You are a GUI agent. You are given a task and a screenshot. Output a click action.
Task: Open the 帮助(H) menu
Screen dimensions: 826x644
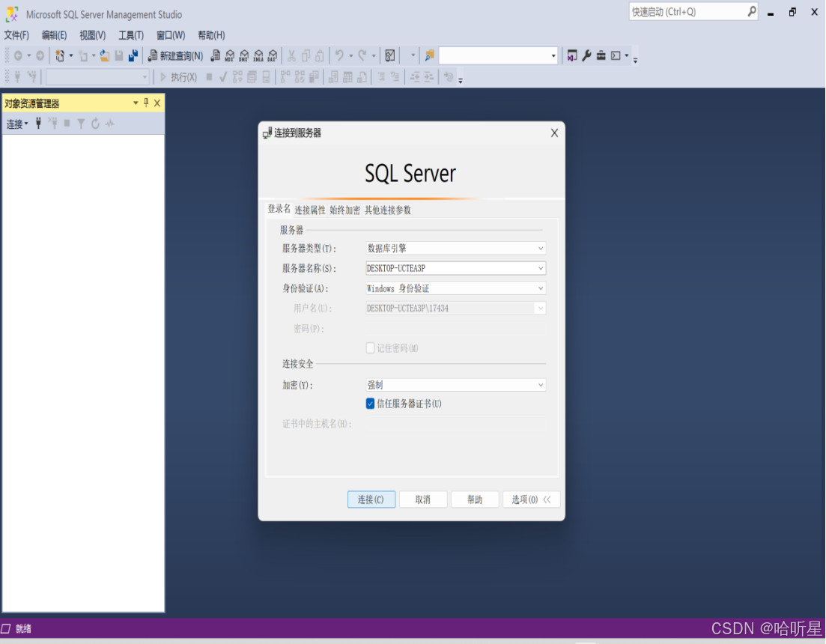pyautogui.click(x=211, y=35)
